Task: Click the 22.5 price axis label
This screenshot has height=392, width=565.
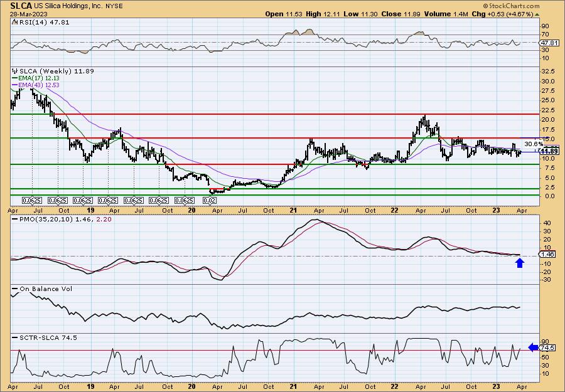Action: [548, 110]
